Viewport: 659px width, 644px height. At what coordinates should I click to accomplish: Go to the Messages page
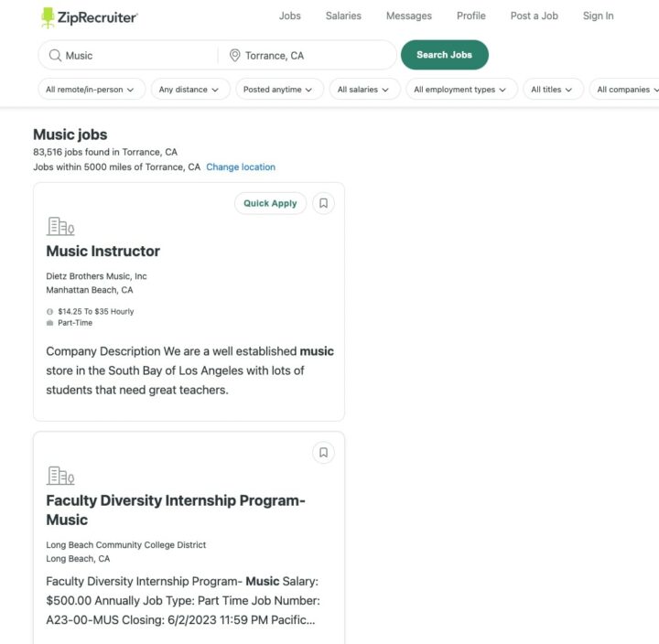408,16
